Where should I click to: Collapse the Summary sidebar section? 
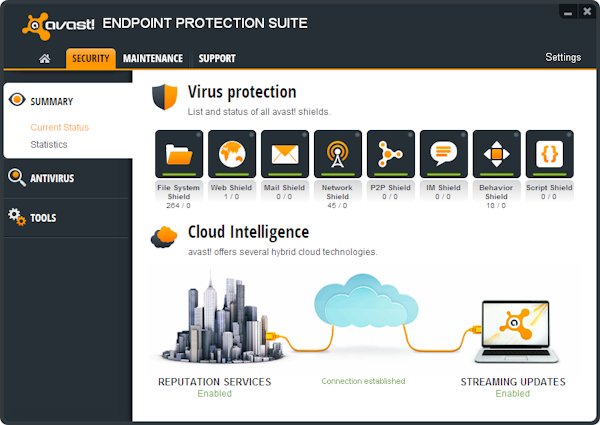tap(51, 101)
